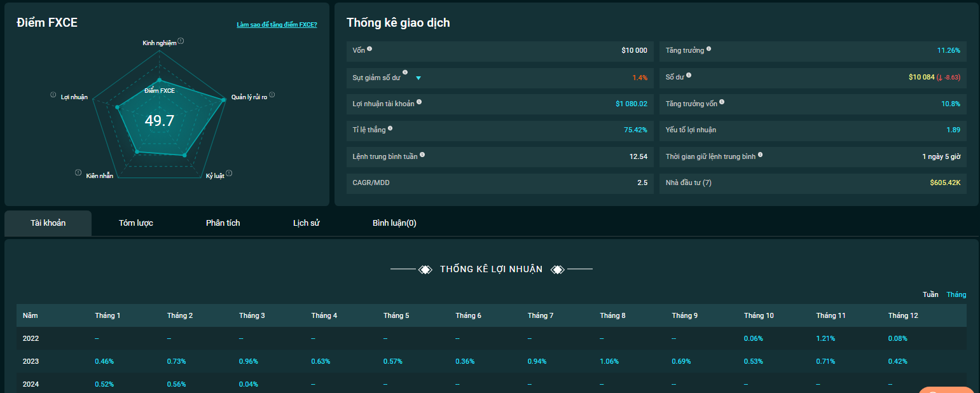Open the Tóm lược tab

[x=136, y=223]
